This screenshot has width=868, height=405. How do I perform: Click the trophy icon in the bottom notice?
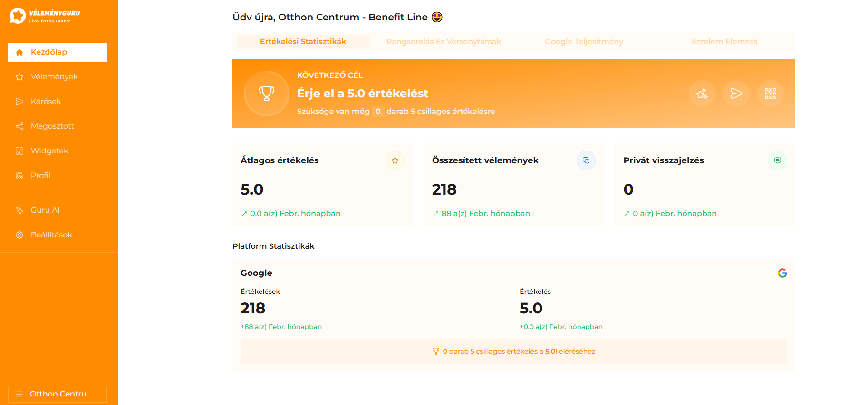coord(436,352)
